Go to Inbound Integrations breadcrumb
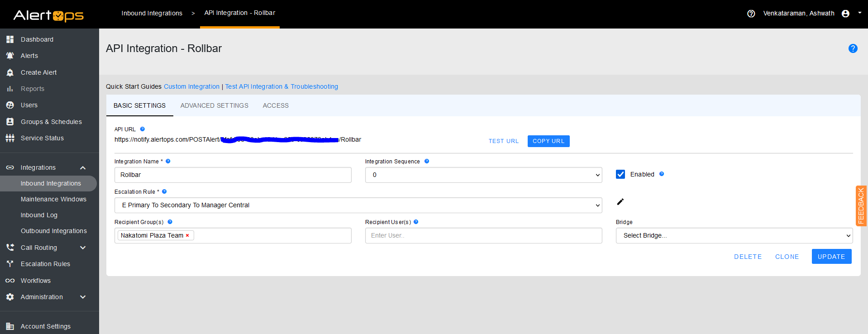Viewport: 868px width, 334px height. click(152, 13)
